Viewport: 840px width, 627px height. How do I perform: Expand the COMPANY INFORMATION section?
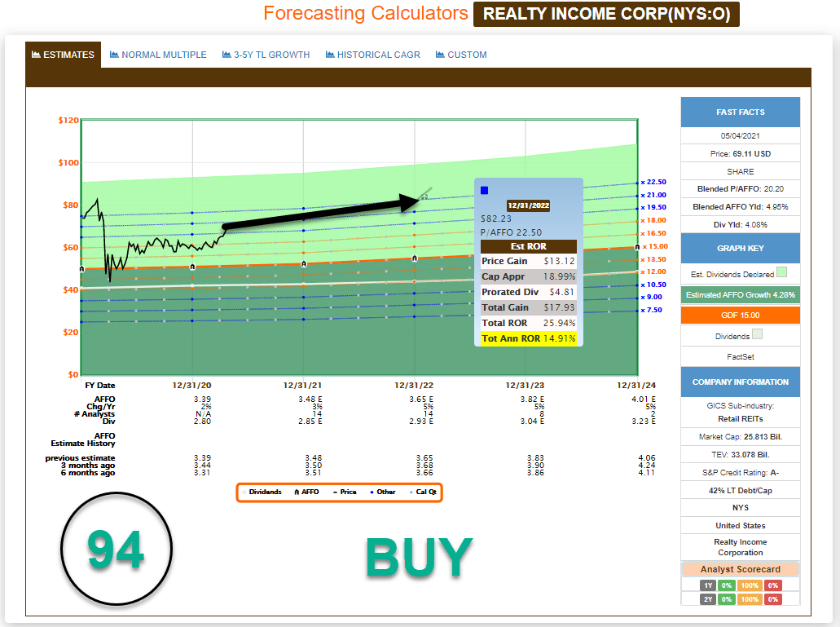pos(740,382)
